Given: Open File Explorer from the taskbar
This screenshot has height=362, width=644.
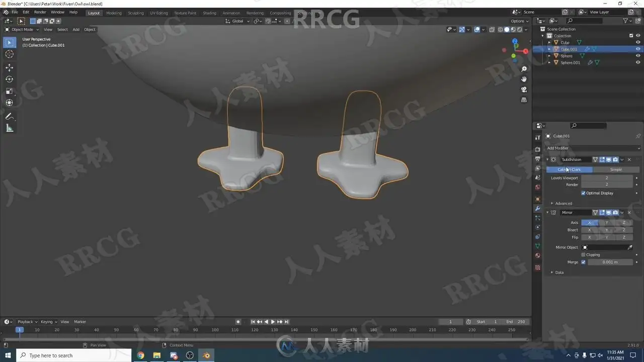Looking at the screenshot, I should point(157,355).
